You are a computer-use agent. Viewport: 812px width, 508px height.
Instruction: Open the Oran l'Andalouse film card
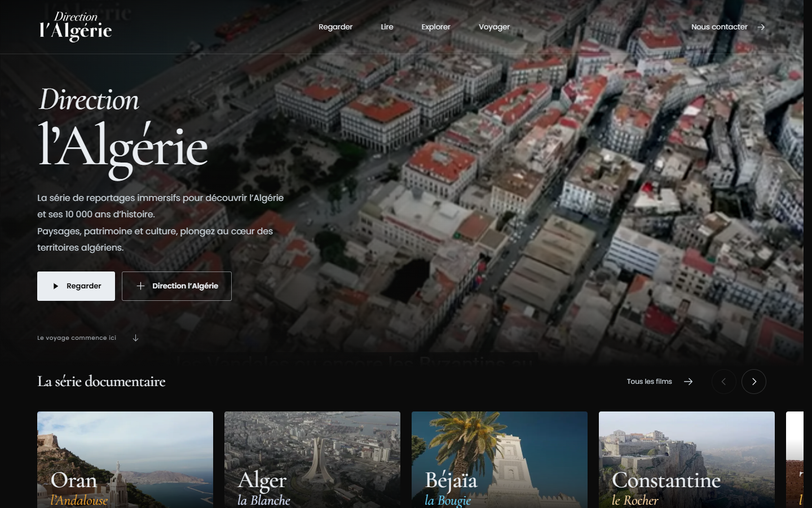click(125, 459)
